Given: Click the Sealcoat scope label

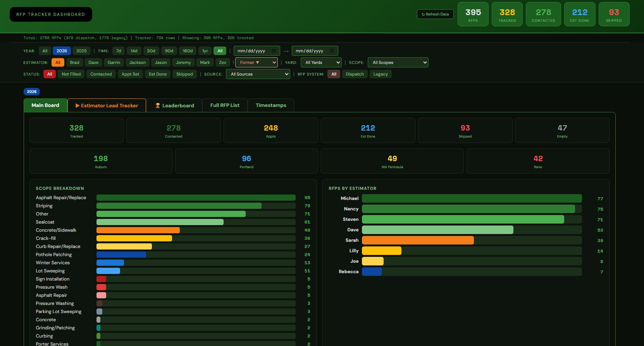Looking at the screenshot, I should pyautogui.click(x=45, y=222).
